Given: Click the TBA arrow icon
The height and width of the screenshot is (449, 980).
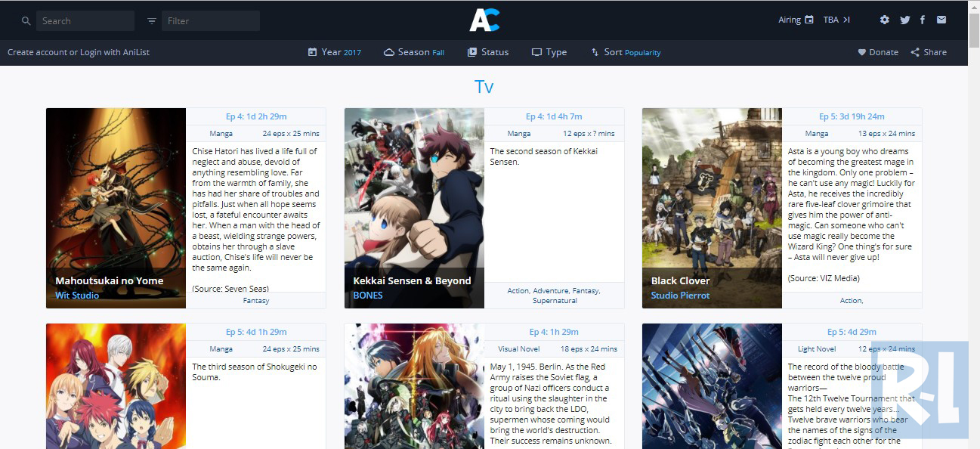Looking at the screenshot, I should point(846,20).
